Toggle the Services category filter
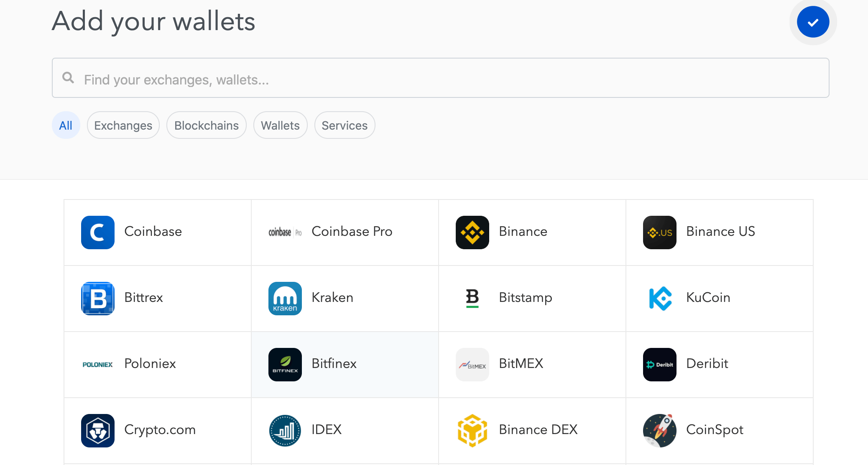 click(344, 125)
